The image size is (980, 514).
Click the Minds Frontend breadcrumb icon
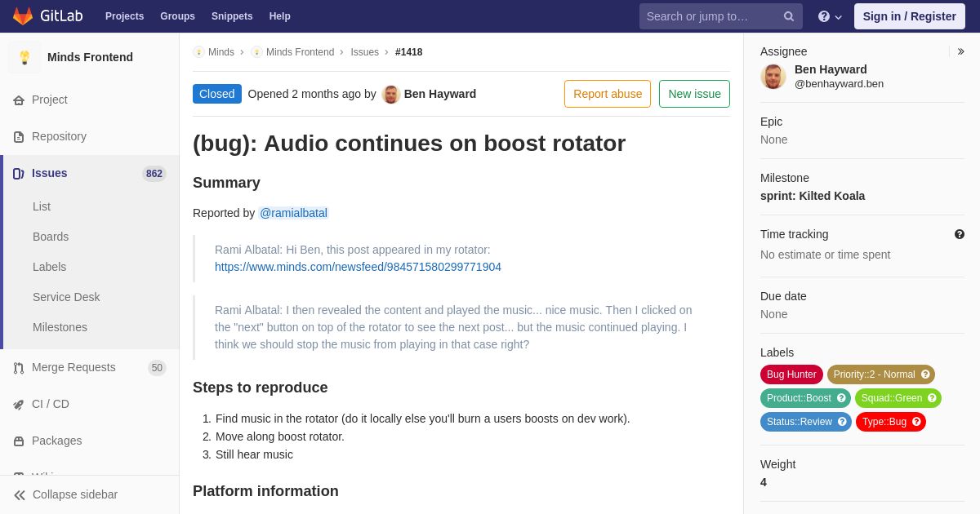[257, 52]
